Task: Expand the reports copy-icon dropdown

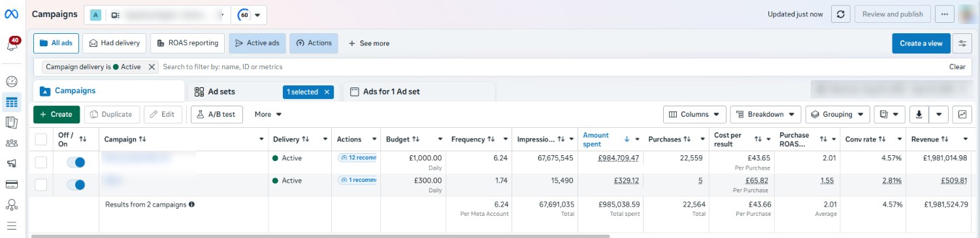Action: coord(889,114)
